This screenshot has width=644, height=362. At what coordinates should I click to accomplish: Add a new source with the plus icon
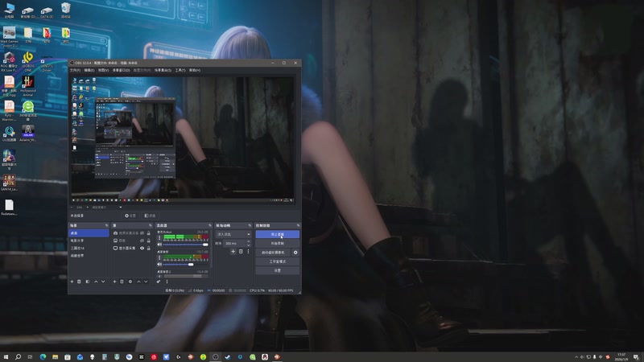[114, 282]
